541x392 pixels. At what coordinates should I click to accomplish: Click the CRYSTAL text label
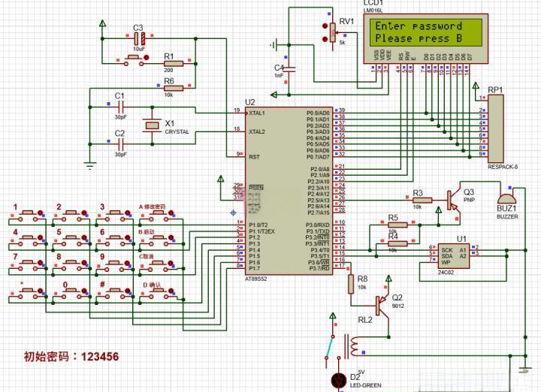click(177, 131)
